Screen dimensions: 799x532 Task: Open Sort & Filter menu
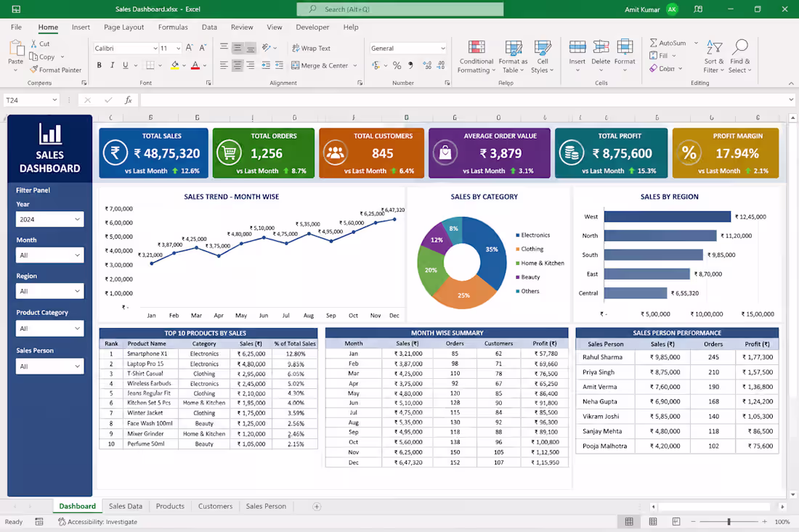[x=714, y=57]
